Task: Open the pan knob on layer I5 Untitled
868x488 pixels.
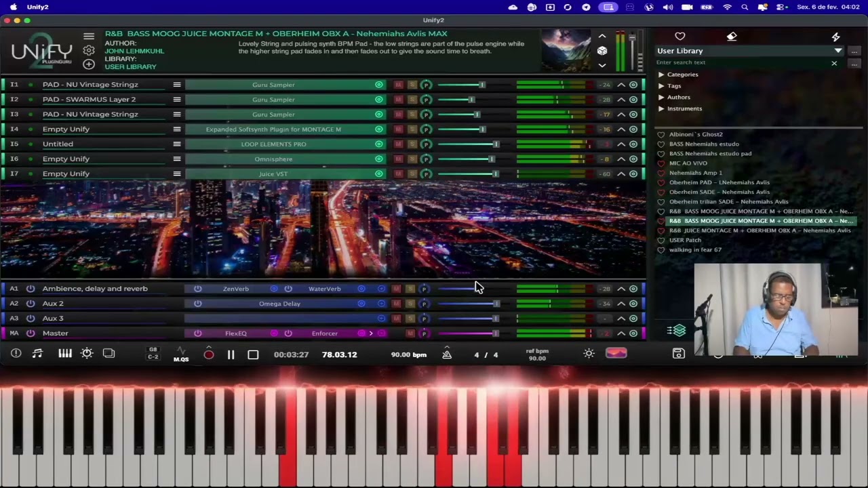Action: pos(426,144)
